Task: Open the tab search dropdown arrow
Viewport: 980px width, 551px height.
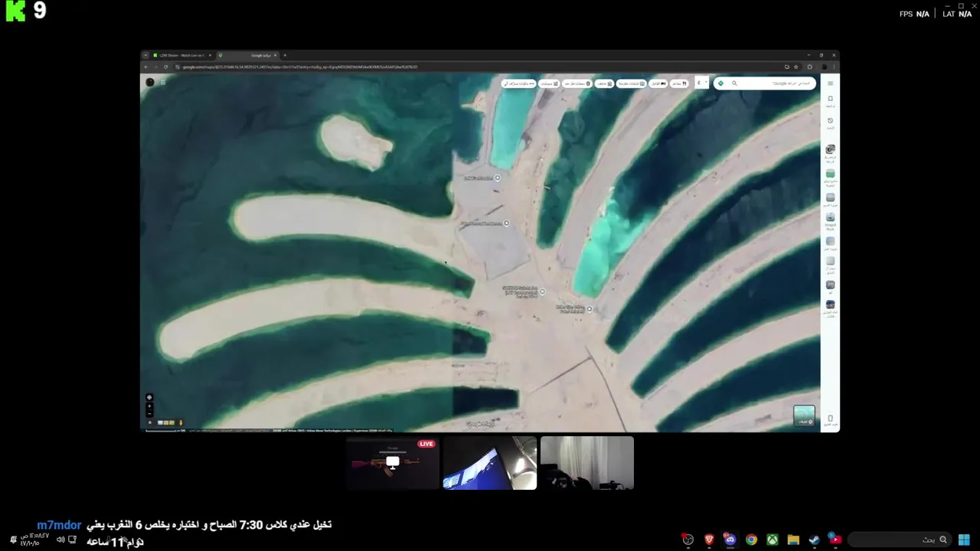Action: (145, 55)
